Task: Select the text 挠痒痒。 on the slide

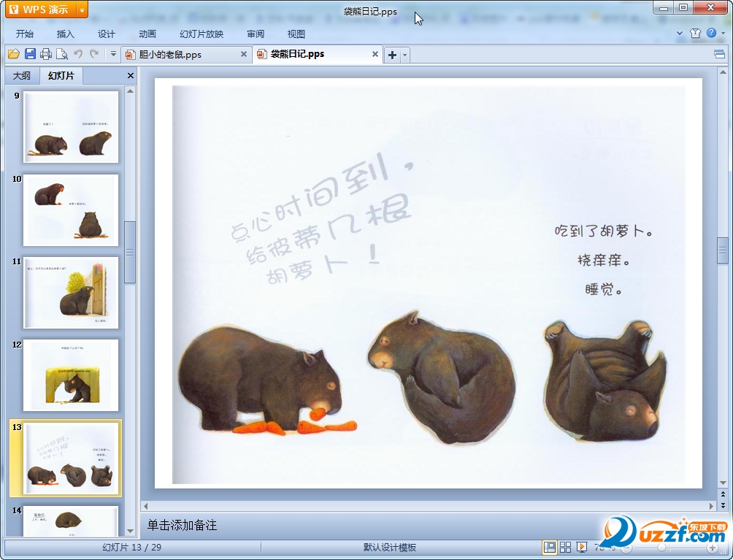Action: tap(604, 261)
